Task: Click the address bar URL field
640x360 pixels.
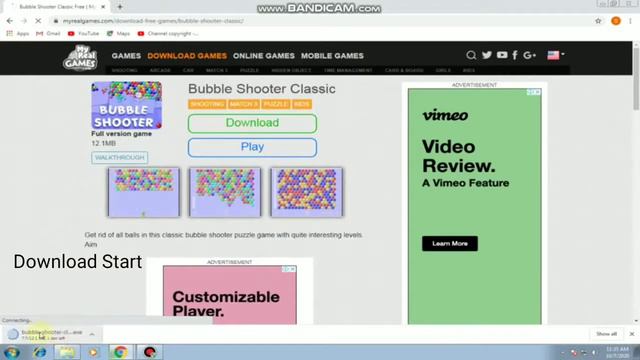Action: pos(322,21)
